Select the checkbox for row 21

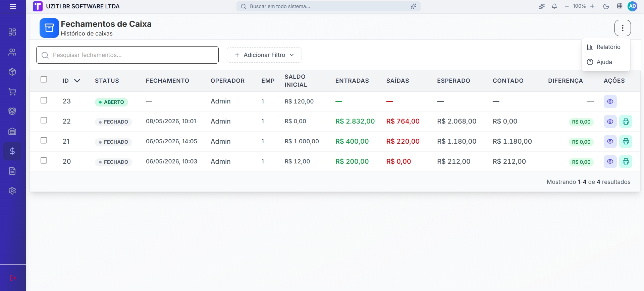point(44,140)
